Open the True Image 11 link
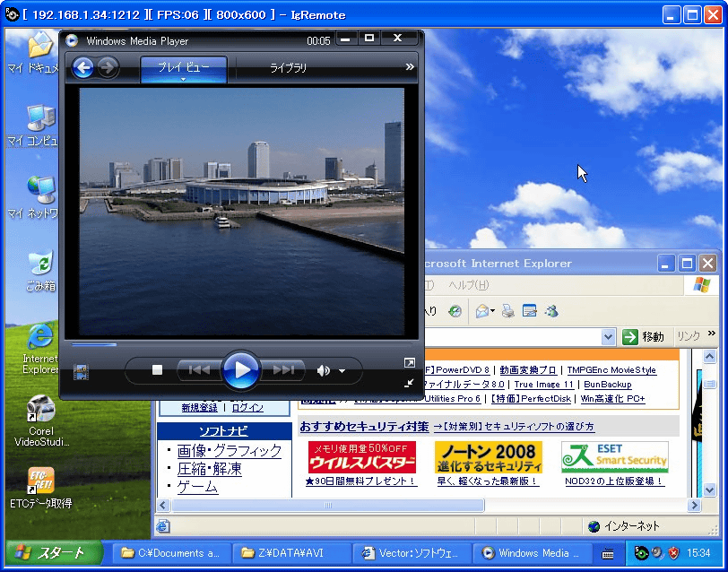Viewport: 728px width, 572px height. (543, 385)
